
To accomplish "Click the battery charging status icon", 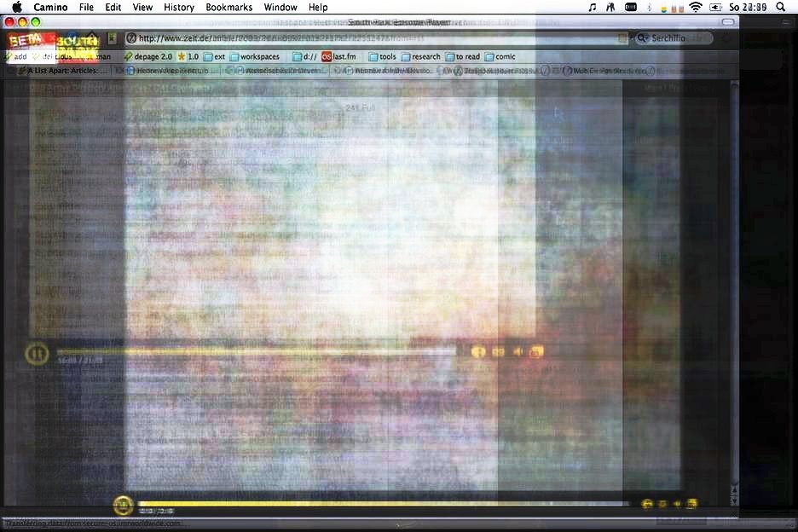I will [715, 7].
